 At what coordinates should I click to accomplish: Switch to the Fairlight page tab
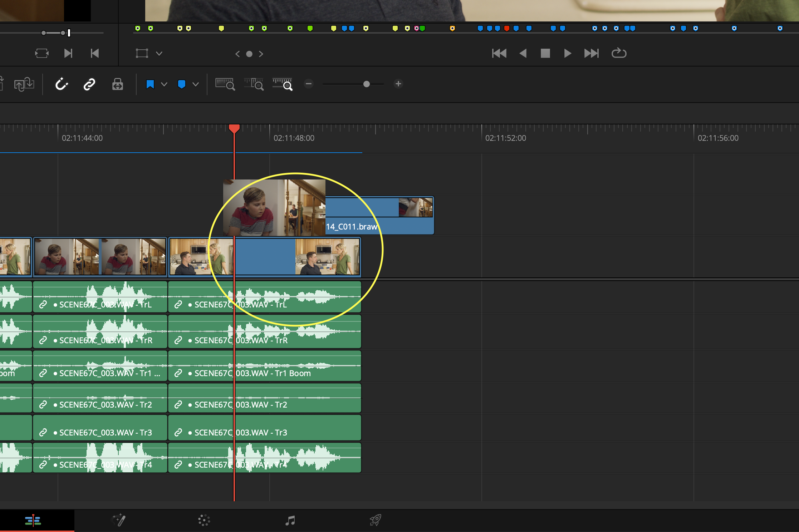click(x=290, y=520)
